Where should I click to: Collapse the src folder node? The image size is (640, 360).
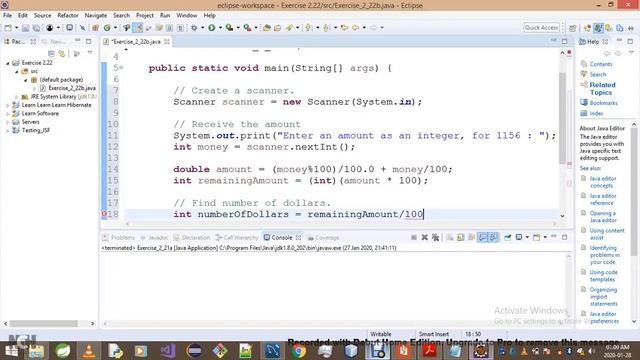coord(17,71)
